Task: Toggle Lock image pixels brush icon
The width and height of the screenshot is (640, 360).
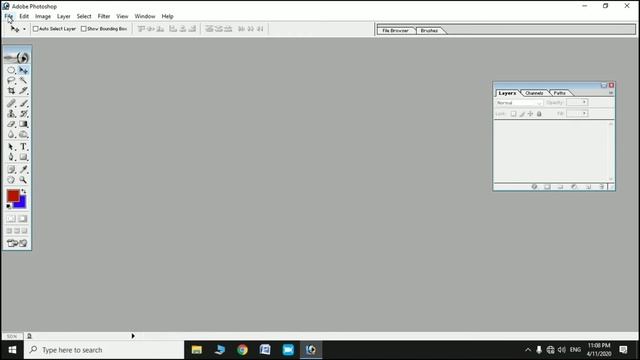Action: point(522,114)
